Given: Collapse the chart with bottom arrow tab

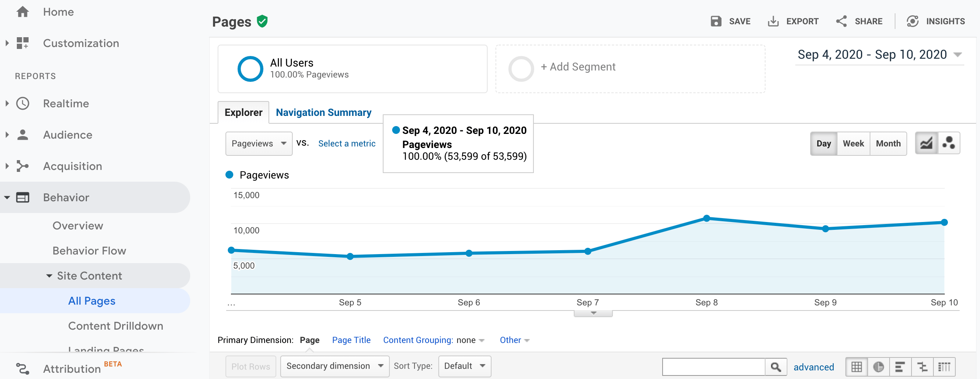Looking at the screenshot, I should point(593,313).
